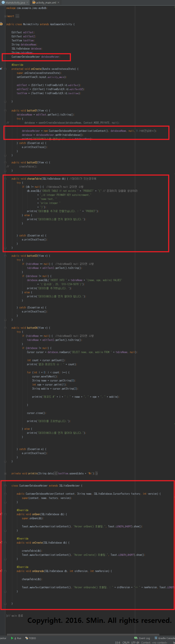Click the CustomerDatabaseHelper databaseHelper field declaration

[36, 57]
